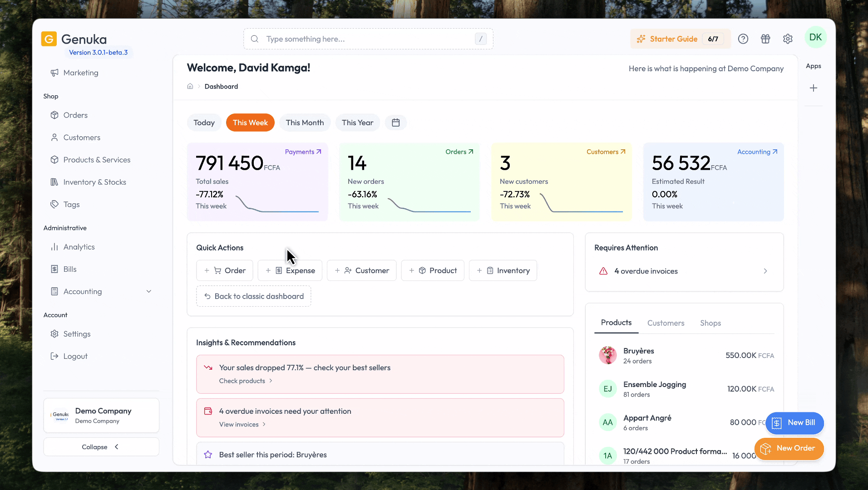Select the This Month period filter
This screenshot has width=868, height=490.
point(305,122)
